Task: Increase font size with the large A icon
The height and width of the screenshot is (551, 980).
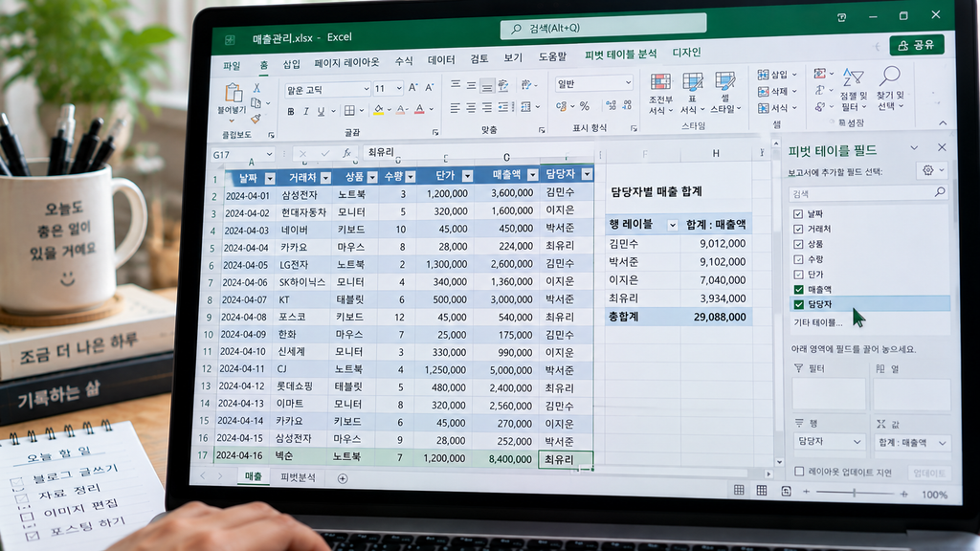Action: (413, 87)
